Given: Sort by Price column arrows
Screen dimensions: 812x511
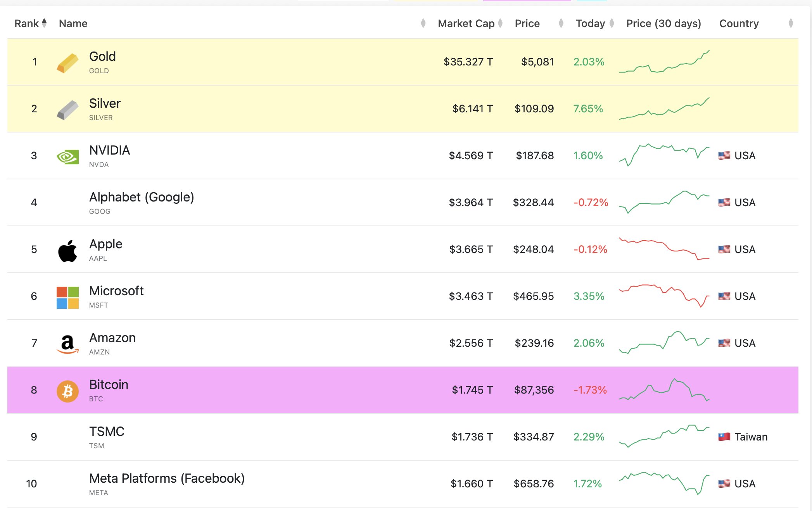Looking at the screenshot, I should [x=561, y=23].
